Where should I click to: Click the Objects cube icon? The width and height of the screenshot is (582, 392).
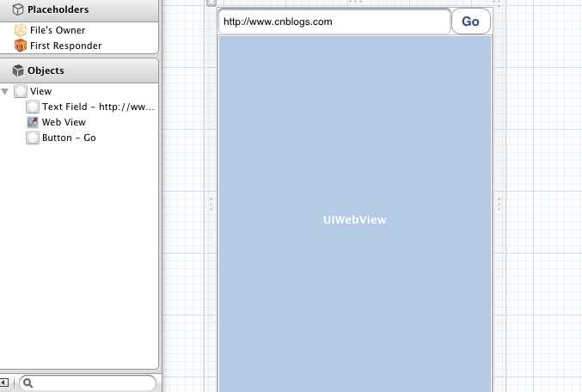point(18,70)
